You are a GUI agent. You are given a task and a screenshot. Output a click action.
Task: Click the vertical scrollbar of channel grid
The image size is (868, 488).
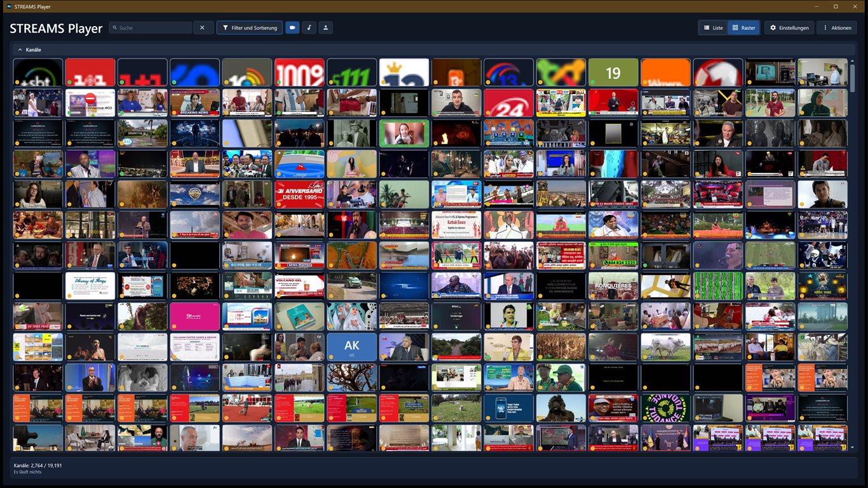click(853, 79)
